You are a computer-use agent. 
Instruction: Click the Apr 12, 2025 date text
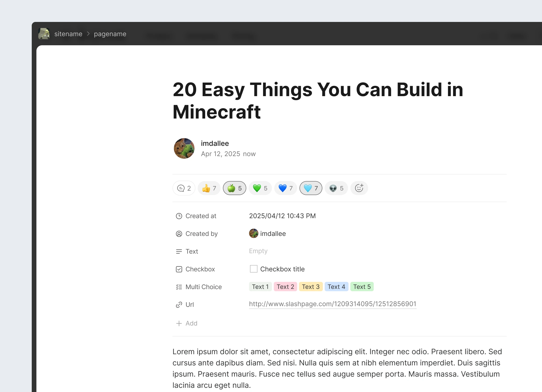220,154
